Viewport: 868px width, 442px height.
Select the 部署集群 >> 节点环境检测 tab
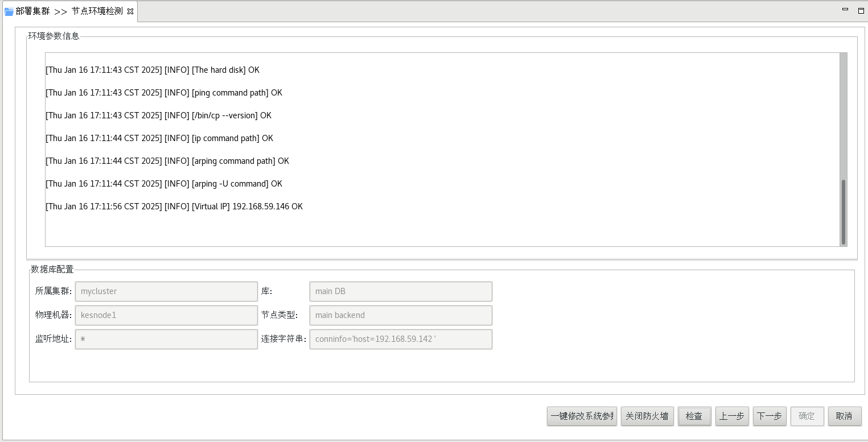(x=68, y=11)
